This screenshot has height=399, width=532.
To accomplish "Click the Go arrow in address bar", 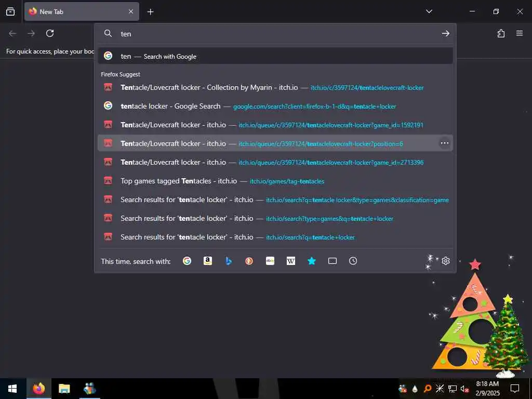I will pos(445,33).
